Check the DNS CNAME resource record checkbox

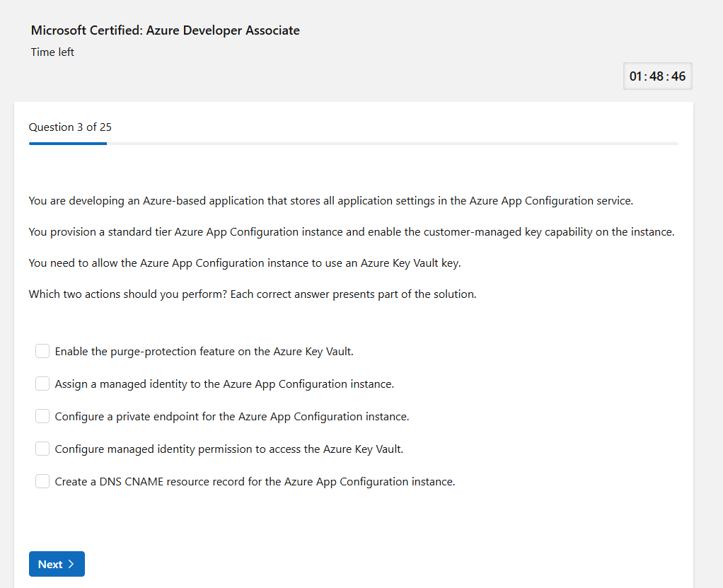[42, 481]
